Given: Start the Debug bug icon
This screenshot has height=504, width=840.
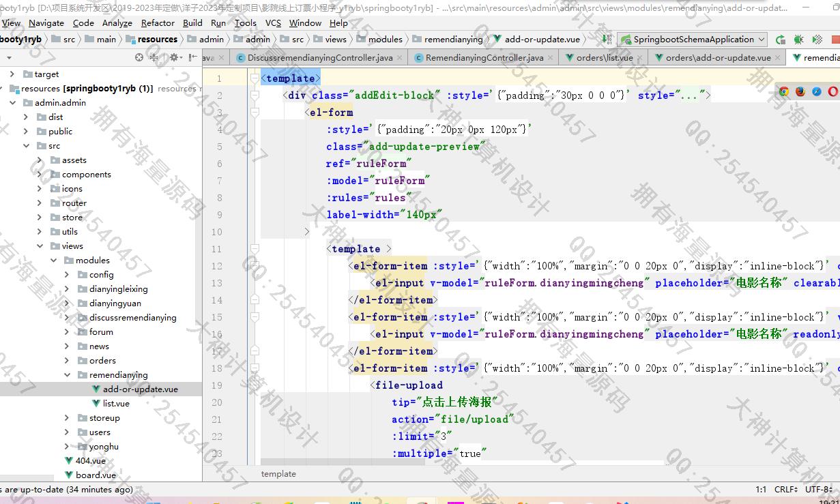Looking at the screenshot, I should point(798,40).
